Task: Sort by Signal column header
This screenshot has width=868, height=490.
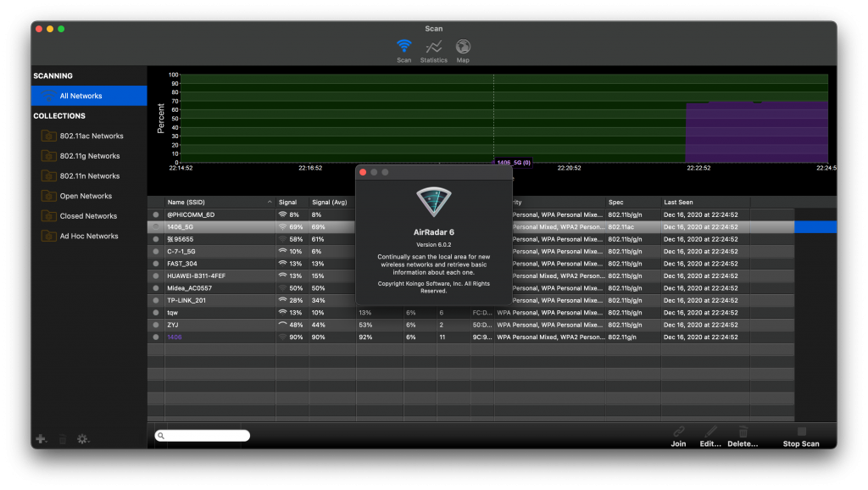Action: tap(292, 202)
